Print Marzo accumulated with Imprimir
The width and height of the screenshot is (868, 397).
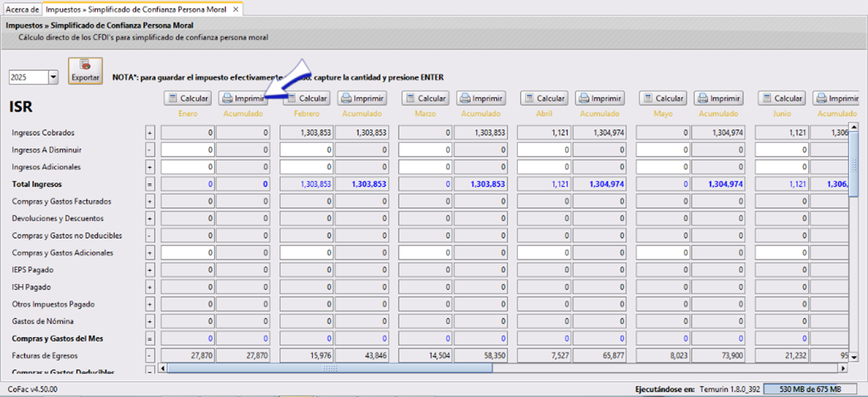tap(481, 98)
